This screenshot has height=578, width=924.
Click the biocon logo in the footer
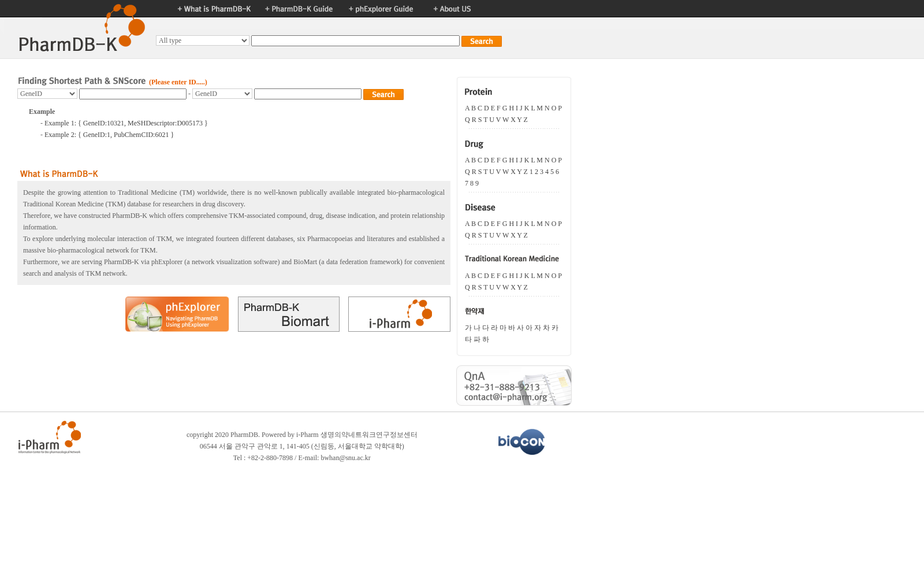(521, 442)
